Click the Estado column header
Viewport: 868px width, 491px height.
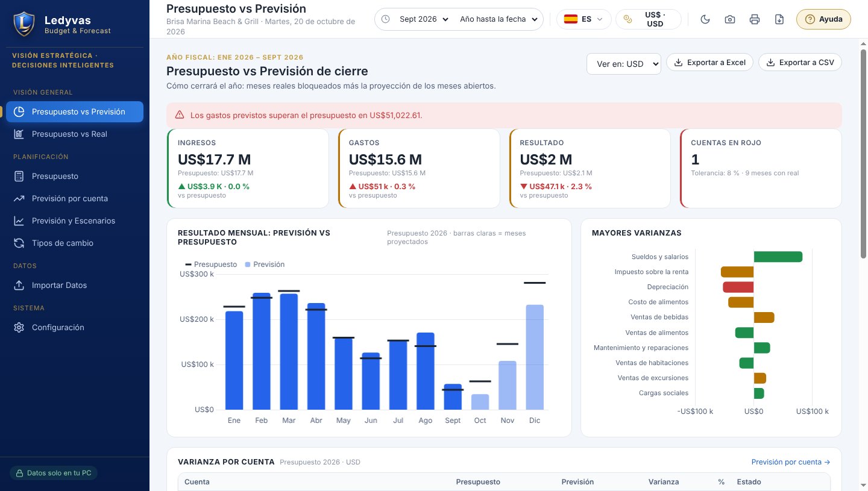coord(749,482)
